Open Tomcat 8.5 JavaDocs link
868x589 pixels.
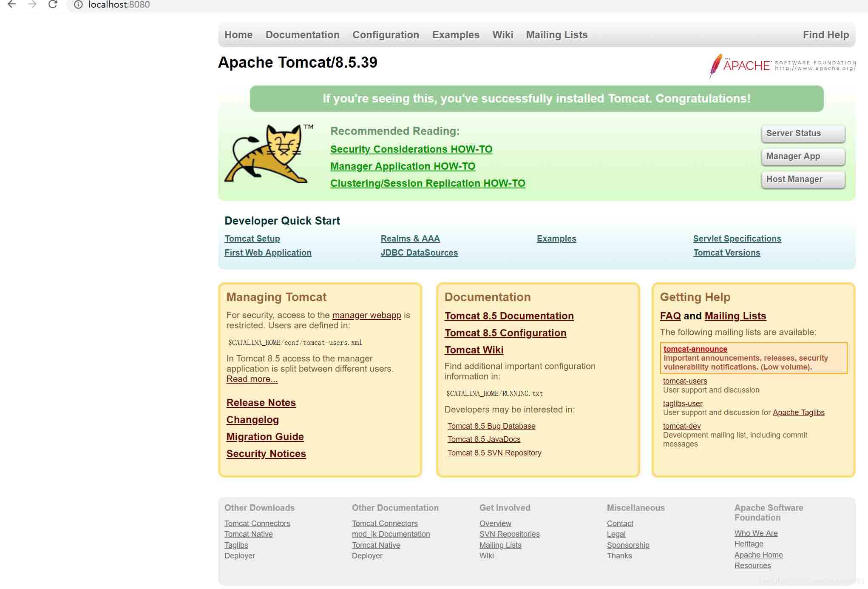(484, 439)
